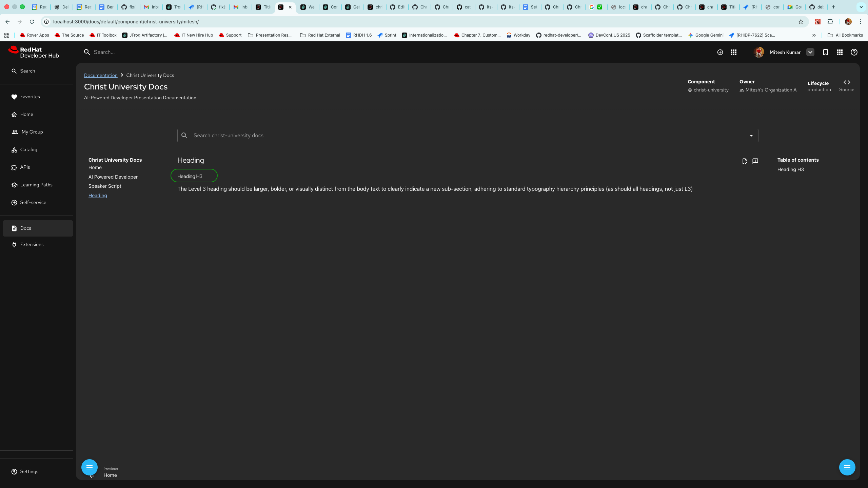Open the feedback comment icon
Image resolution: width=868 pixels, height=488 pixels.
[755, 161]
